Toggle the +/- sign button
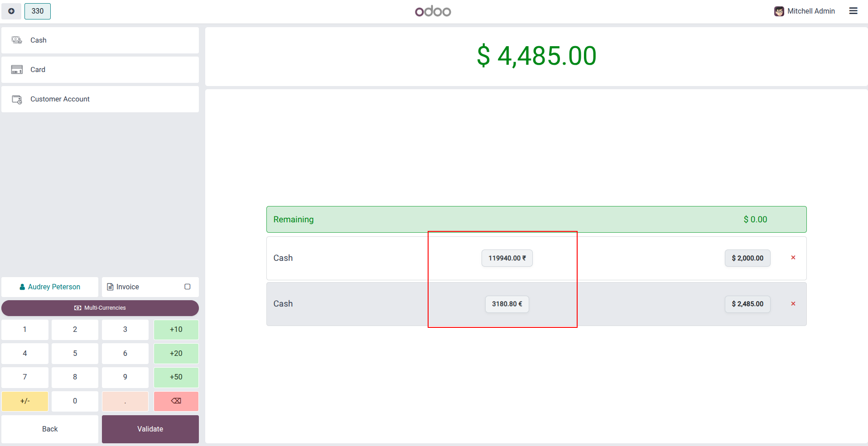The width and height of the screenshot is (868, 446). (x=25, y=401)
